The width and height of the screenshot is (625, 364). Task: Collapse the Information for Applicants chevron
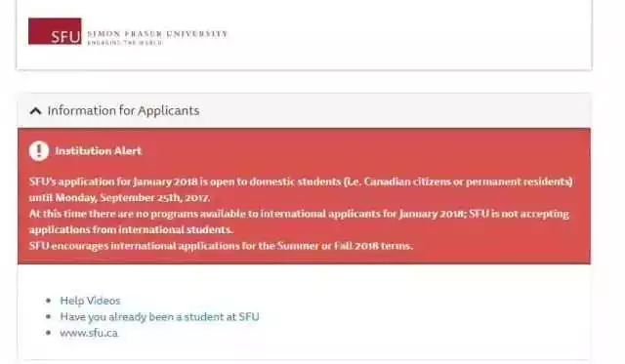click(35, 110)
